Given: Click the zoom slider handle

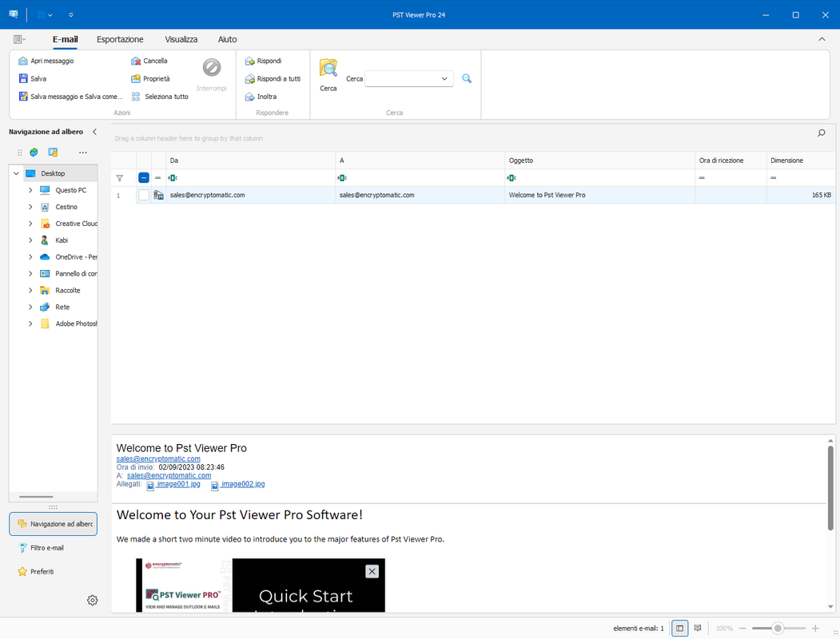Looking at the screenshot, I should click(x=778, y=629).
